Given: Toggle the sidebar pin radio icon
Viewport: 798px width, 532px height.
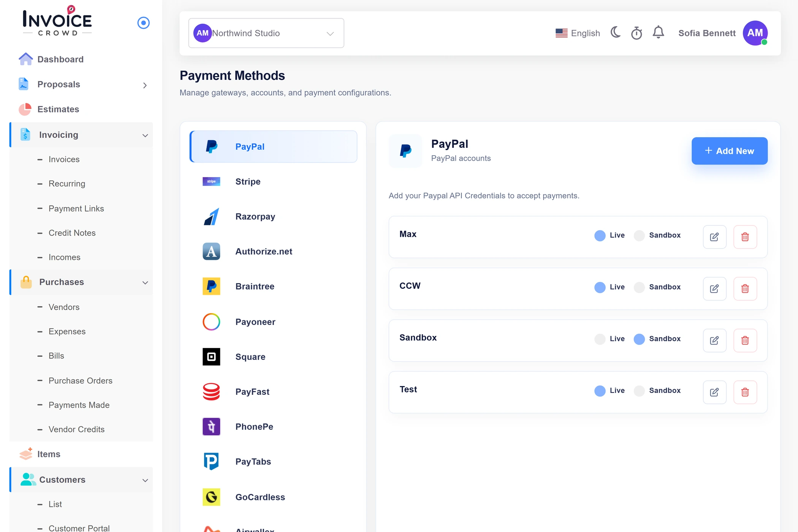Looking at the screenshot, I should [143, 23].
